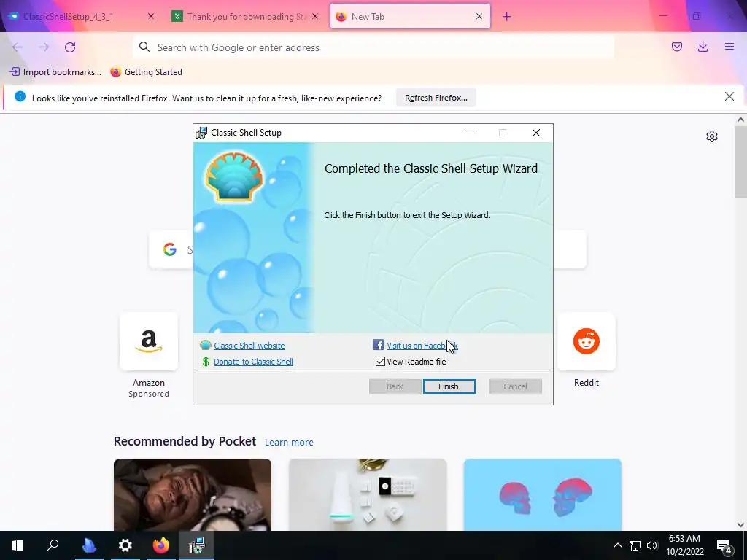Open Windows taskbar search
This screenshot has height=560, width=747.
[53, 545]
